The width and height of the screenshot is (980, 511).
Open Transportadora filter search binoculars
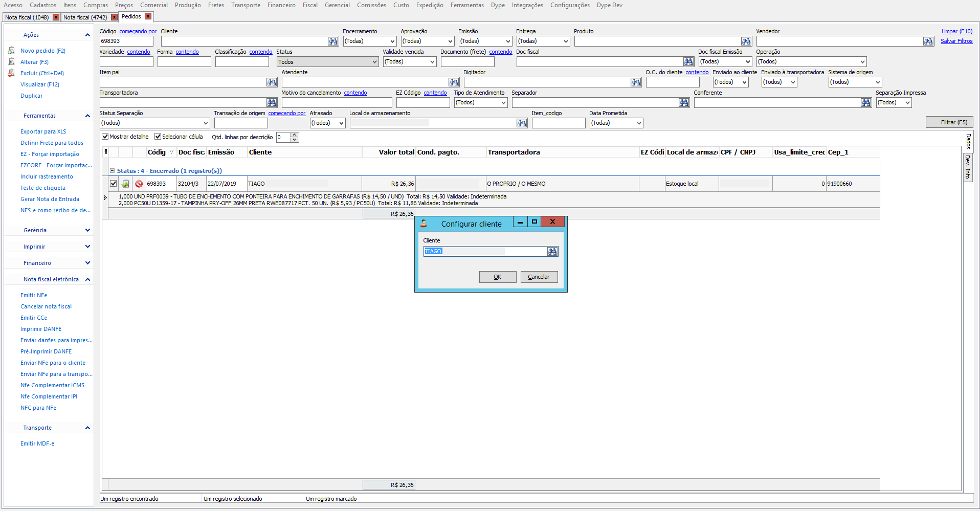point(272,102)
